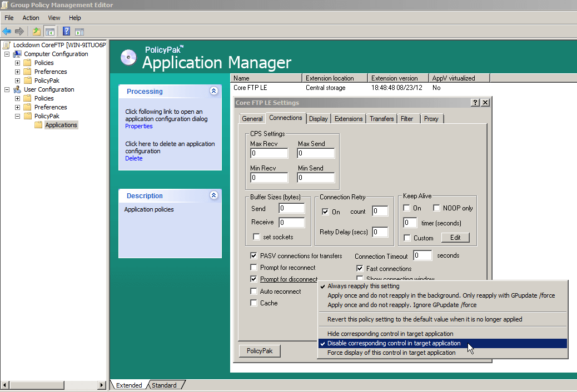Expand PolicyPak under Computer Configuration
The image size is (577, 392).
click(x=17, y=81)
